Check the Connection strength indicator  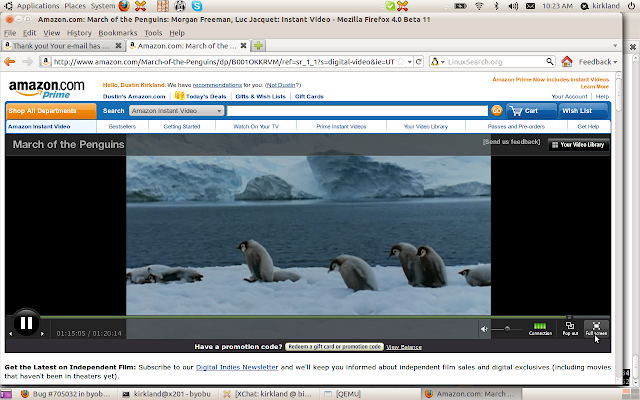[x=540, y=329]
